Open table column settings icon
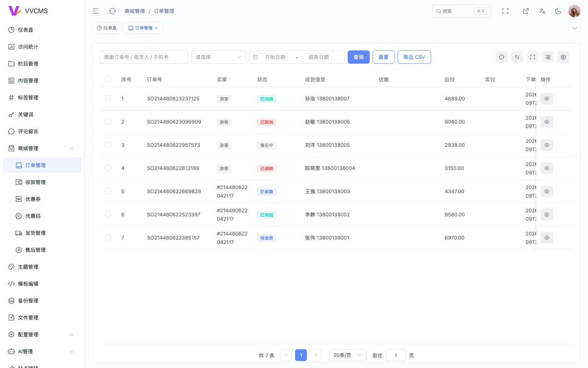Viewport: 588px width, 368px height. pyautogui.click(x=563, y=57)
